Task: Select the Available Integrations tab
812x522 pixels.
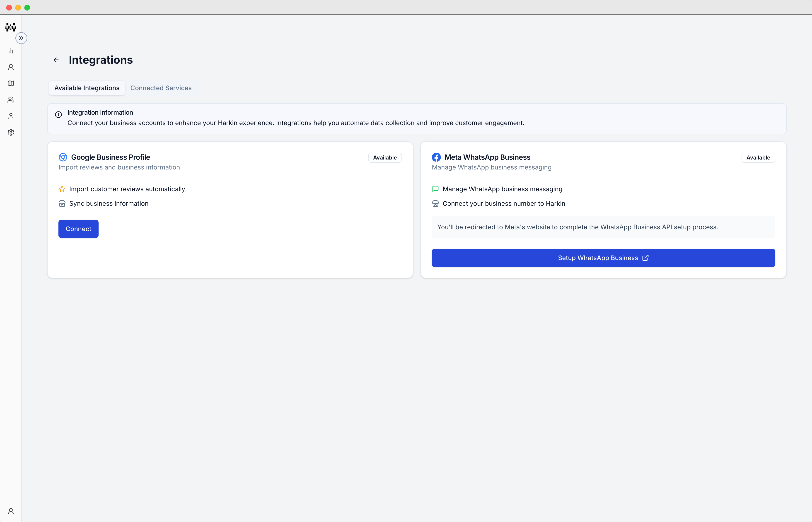Action: [x=87, y=88]
